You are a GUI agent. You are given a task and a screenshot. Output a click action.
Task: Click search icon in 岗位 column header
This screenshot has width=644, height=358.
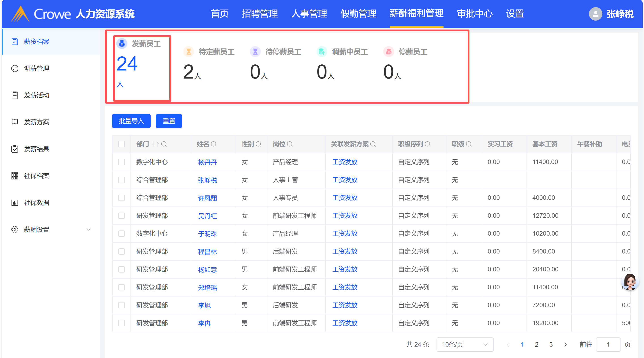(290, 144)
